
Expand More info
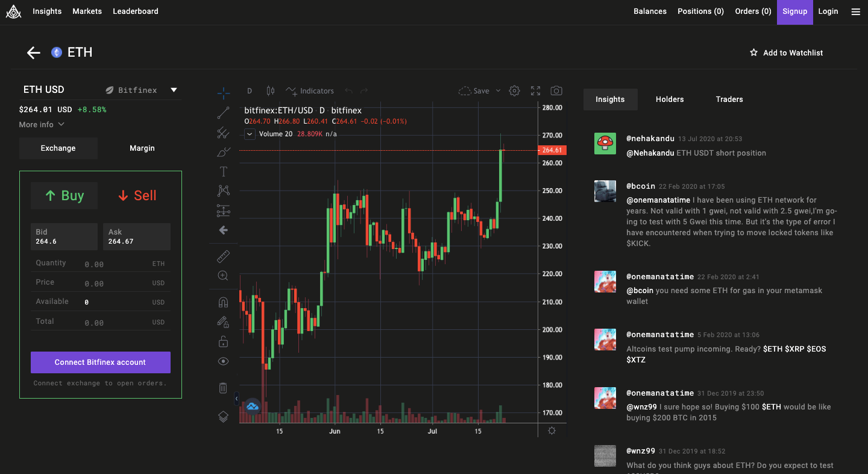coord(42,125)
